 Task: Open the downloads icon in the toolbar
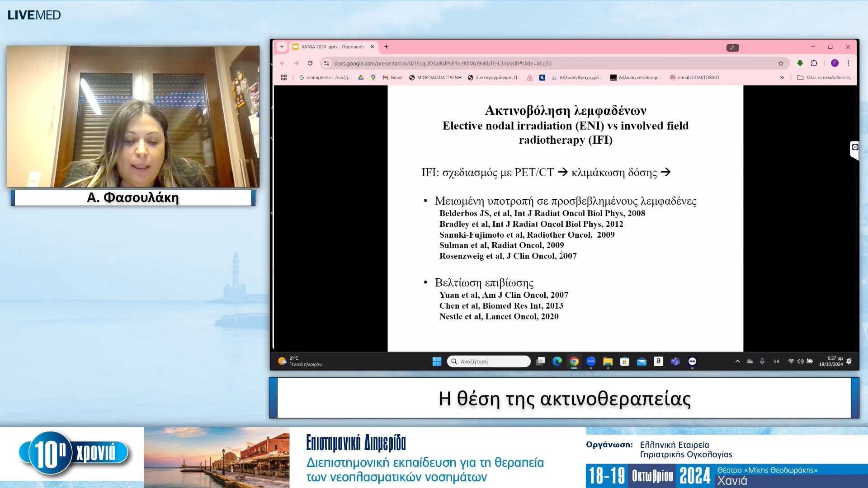click(x=800, y=63)
